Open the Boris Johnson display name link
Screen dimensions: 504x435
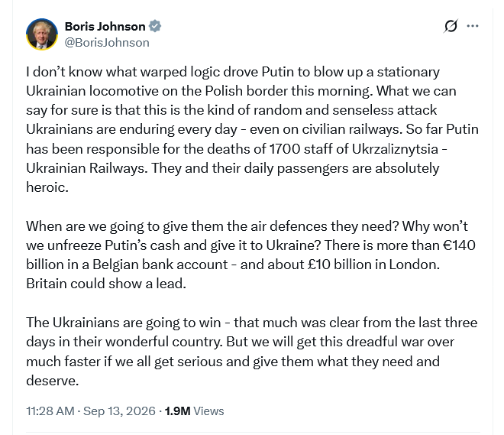105,27
